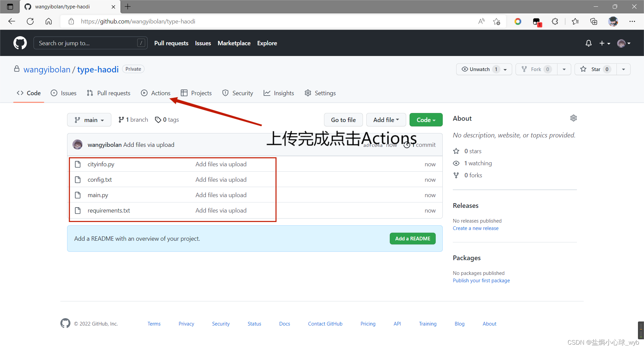
Task: Open the footer Docs link
Action: tap(284, 324)
